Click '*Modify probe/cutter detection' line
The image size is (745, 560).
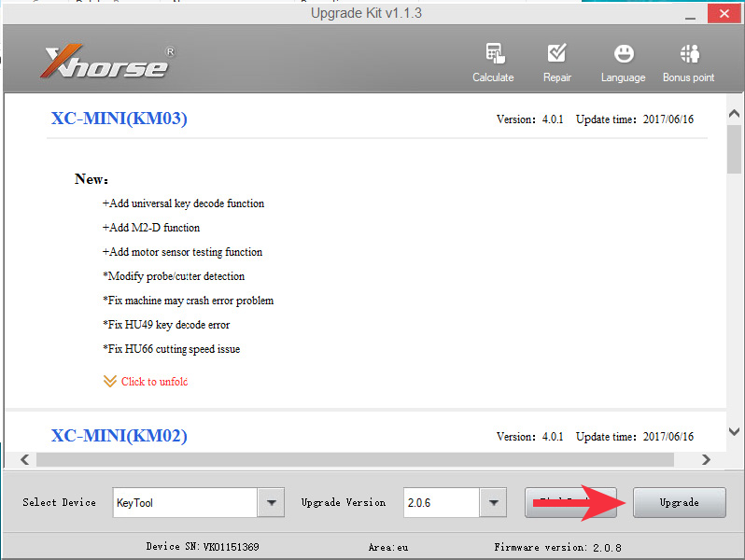[174, 276]
